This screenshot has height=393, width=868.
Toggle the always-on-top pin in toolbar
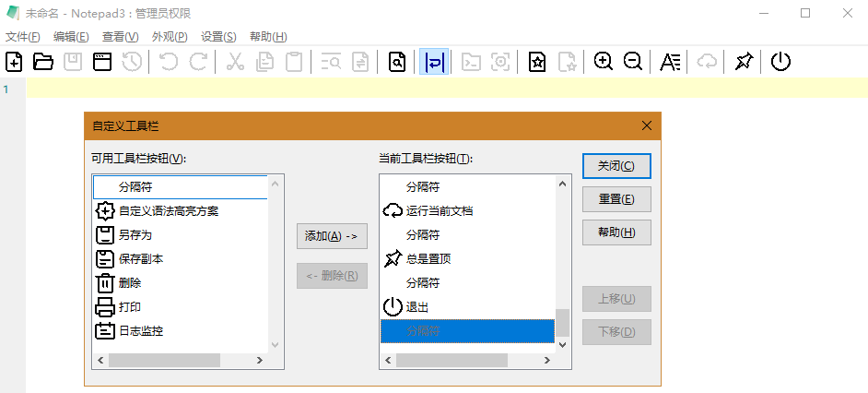744,62
